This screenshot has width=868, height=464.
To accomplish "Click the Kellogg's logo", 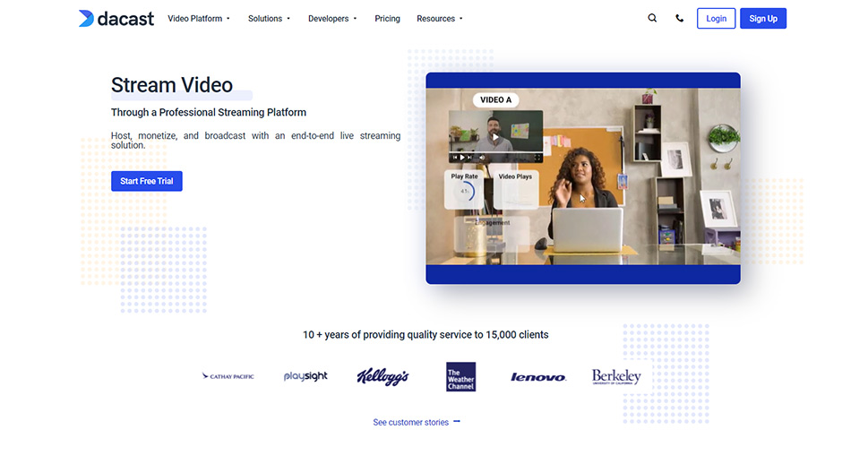I will [x=382, y=376].
